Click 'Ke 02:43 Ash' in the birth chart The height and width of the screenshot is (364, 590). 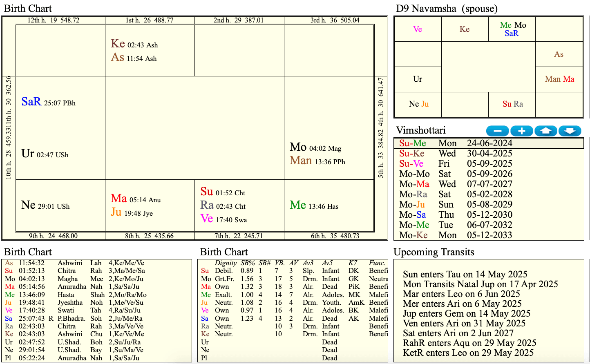[x=134, y=44]
